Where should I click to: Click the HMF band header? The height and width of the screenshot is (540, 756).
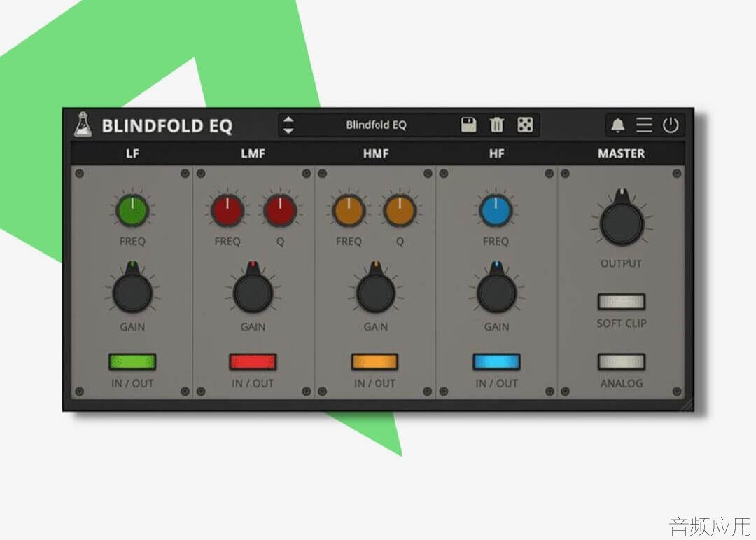[x=376, y=153]
